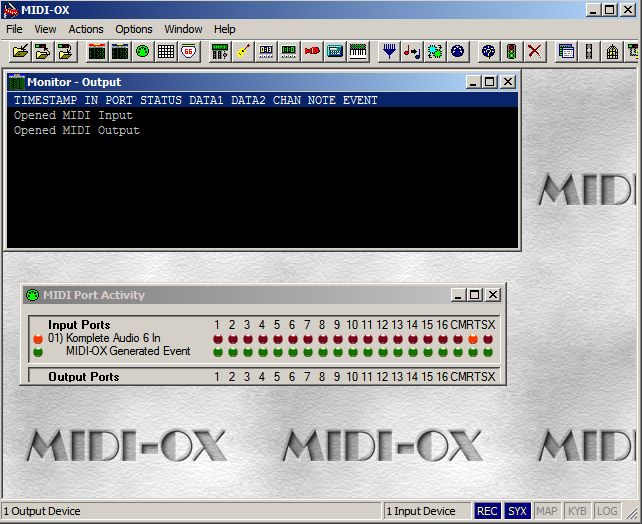Screen dimensions: 642x524
Task: Click the birdcage-shaped toolbar icon
Action: coord(612,52)
